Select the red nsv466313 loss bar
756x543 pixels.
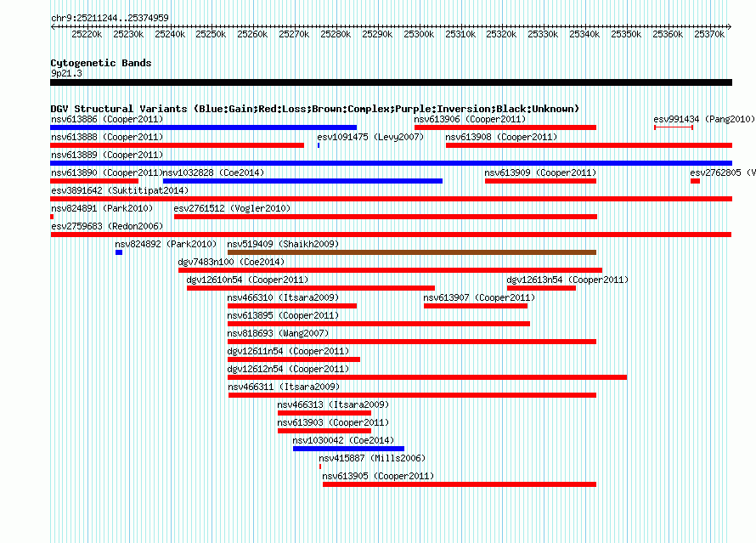(x=324, y=413)
